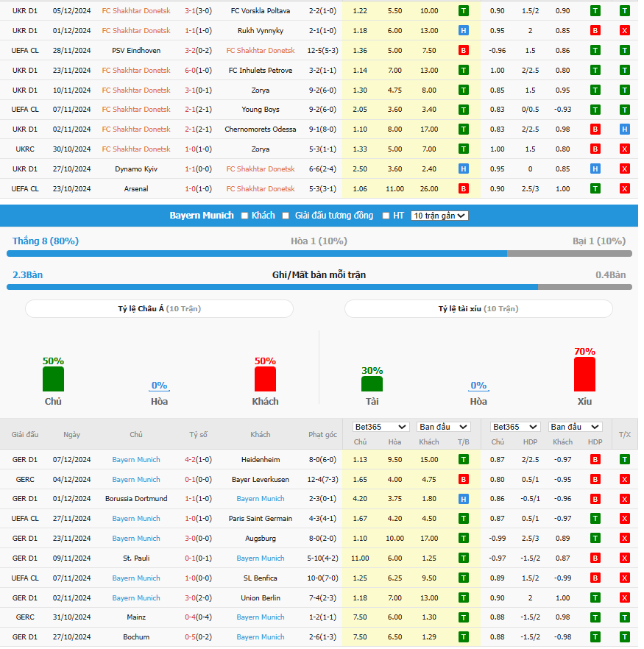Click the green T over/under badge in the 10/11/2024 Zorya row
Screen dimensions: 644x649
pyautogui.click(x=625, y=91)
